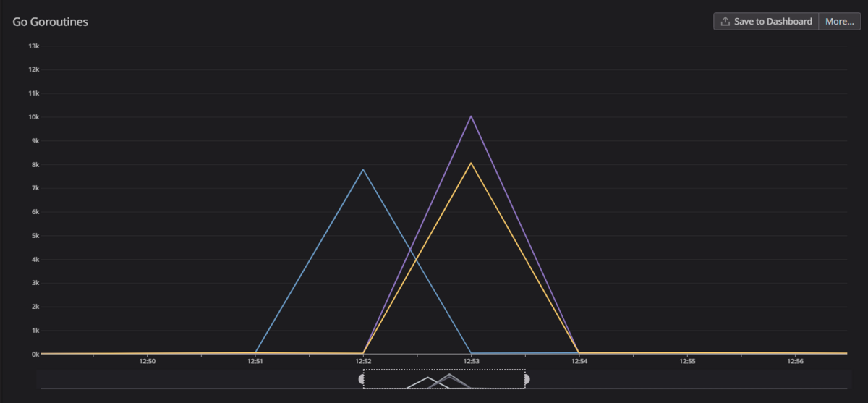The height and width of the screenshot is (403, 868).
Task: Click the 13k y-axis label
Action: pos(33,46)
